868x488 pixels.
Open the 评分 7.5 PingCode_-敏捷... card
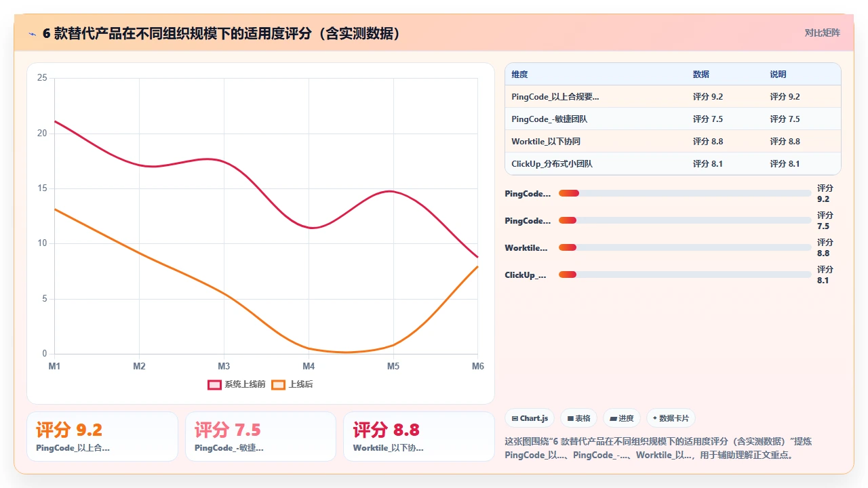click(x=260, y=436)
